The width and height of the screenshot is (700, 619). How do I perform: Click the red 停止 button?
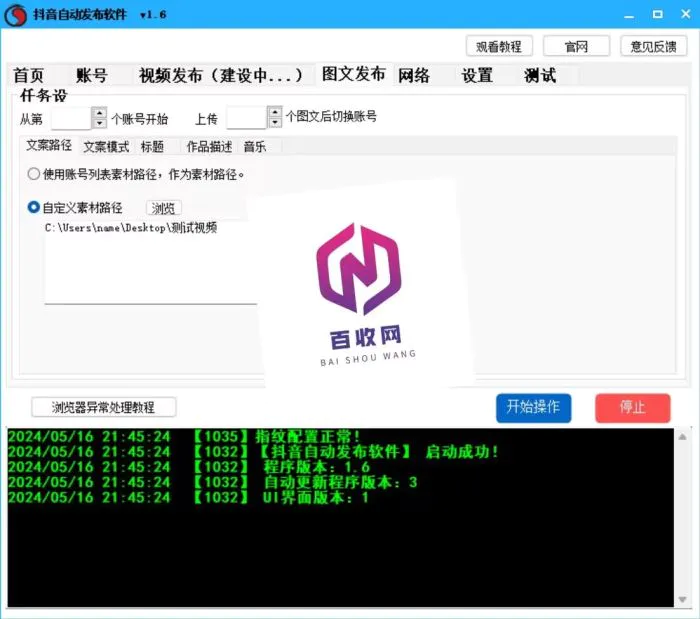click(x=633, y=408)
